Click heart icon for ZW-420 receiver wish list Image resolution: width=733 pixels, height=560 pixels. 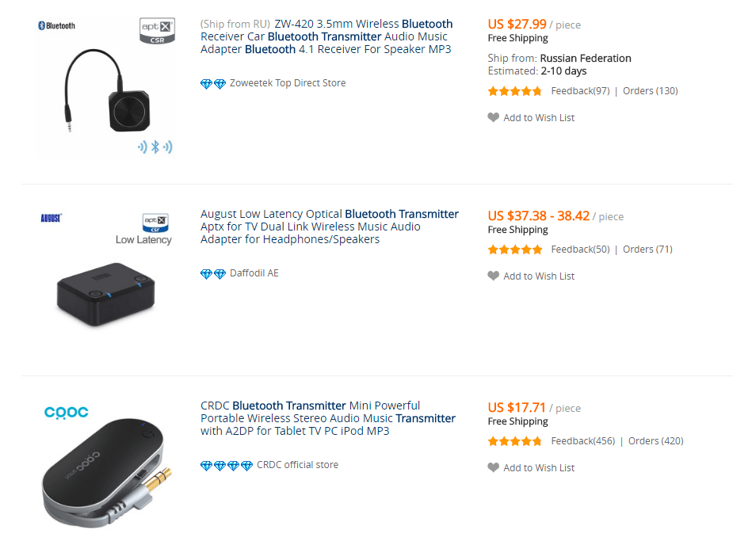(x=494, y=117)
